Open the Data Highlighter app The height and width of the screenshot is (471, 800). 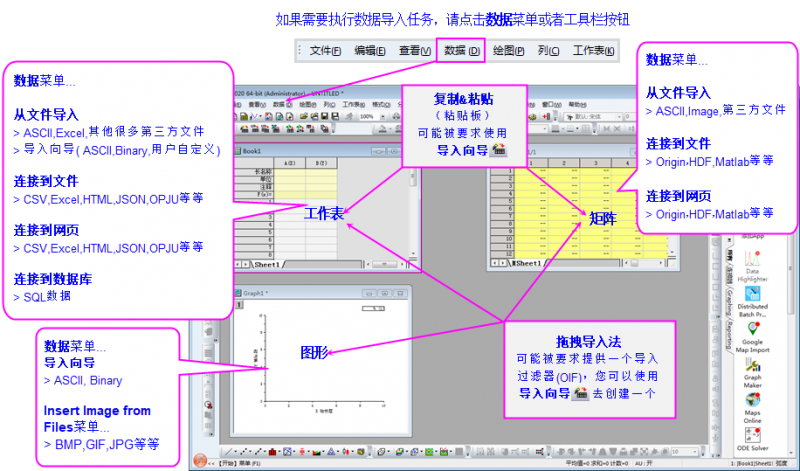[752, 265]
